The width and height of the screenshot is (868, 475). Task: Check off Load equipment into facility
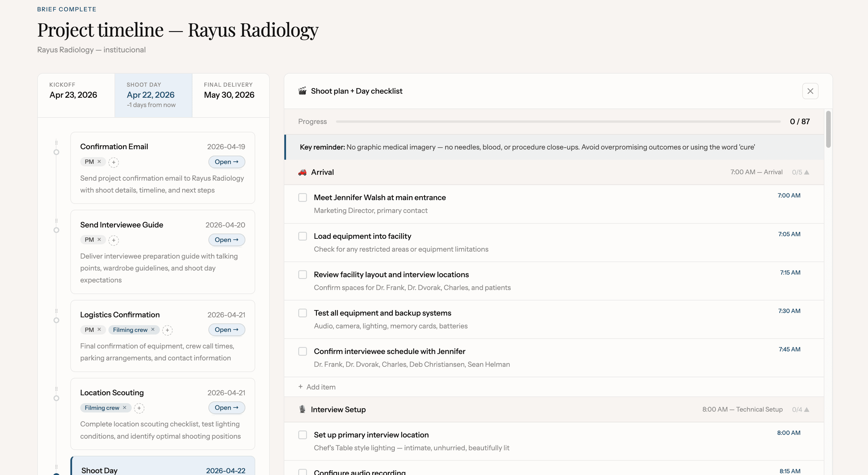303,236
